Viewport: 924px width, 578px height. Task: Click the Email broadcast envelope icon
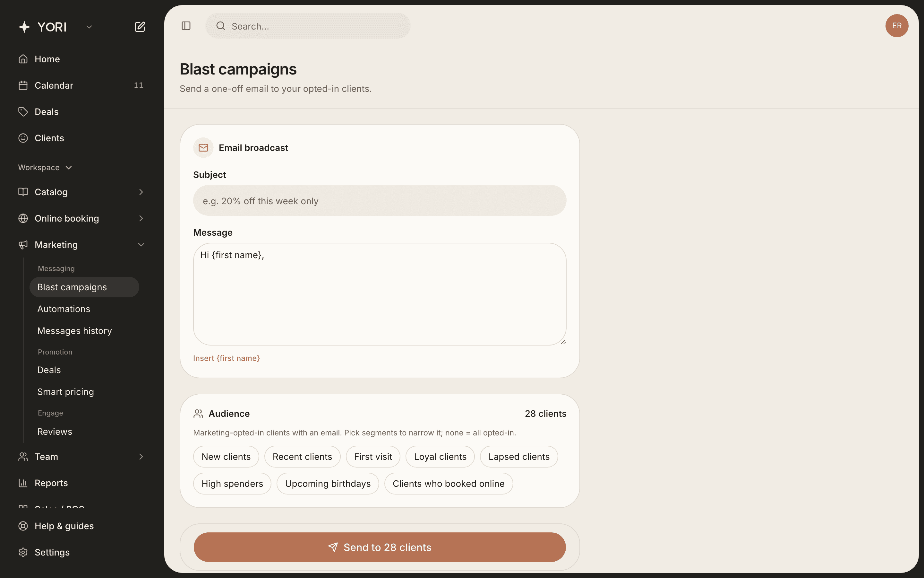click(x=203, y=148)
